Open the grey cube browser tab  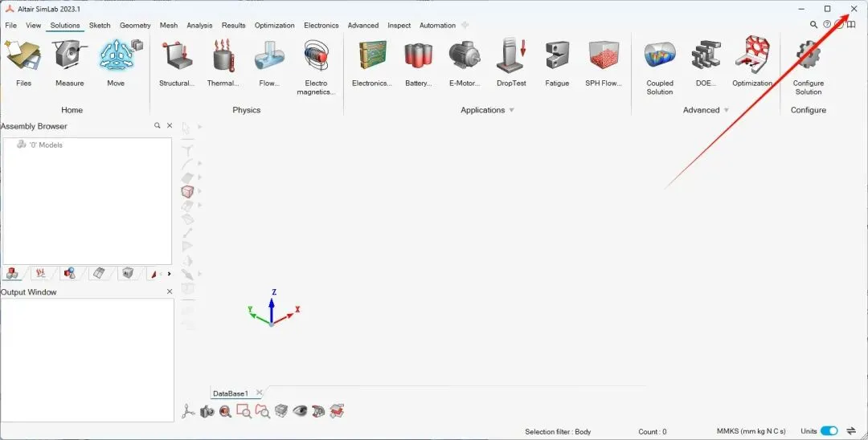pyautogui.click(x=128, y=273)
